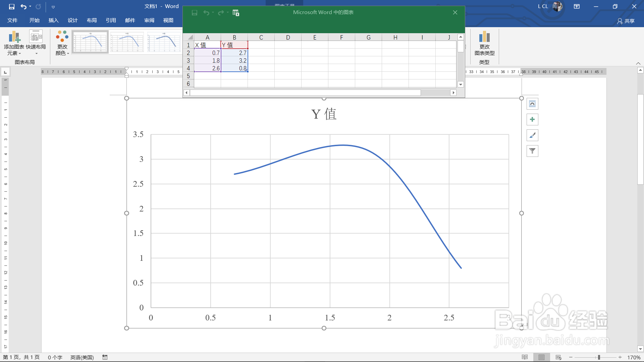The width and height of the screenshot is (644, 362).
Task: Open the 插入 ribbon tab
Action: coord(53,20)
